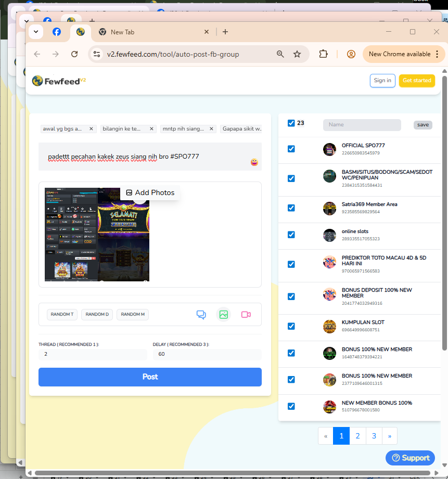Go to pagination page 3
The height and width of the screenshot is (479, 448).
(x=374, y=436)
